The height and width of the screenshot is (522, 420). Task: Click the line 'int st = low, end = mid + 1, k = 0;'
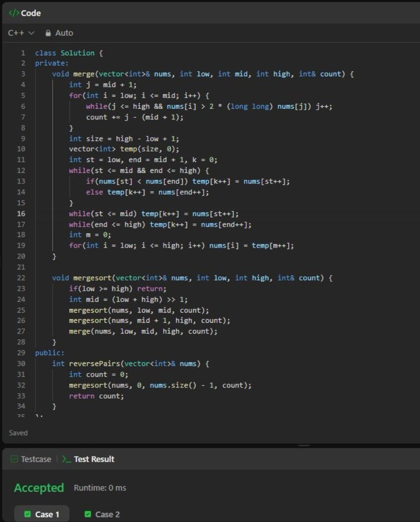pyautogui.click(x=143, y=160)
